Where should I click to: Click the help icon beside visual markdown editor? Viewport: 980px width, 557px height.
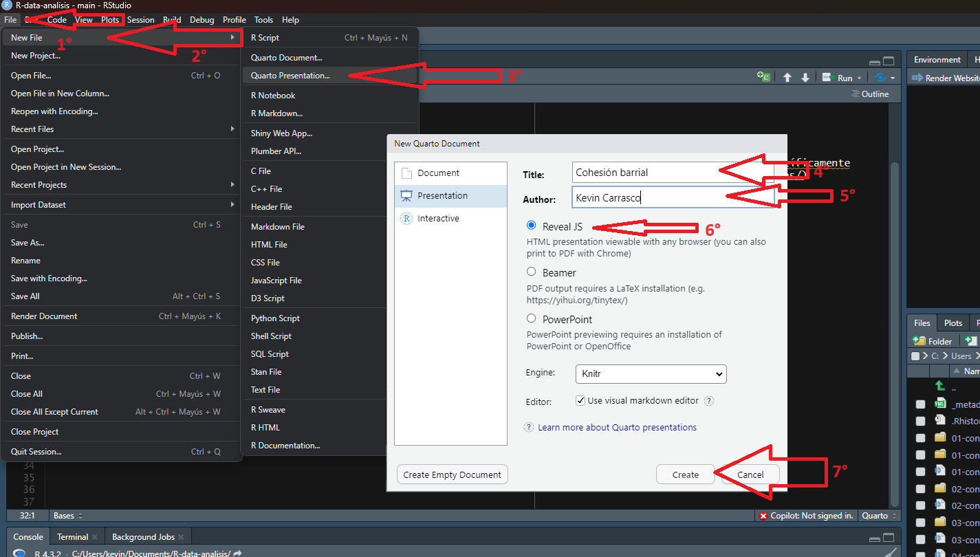point(709,401)
